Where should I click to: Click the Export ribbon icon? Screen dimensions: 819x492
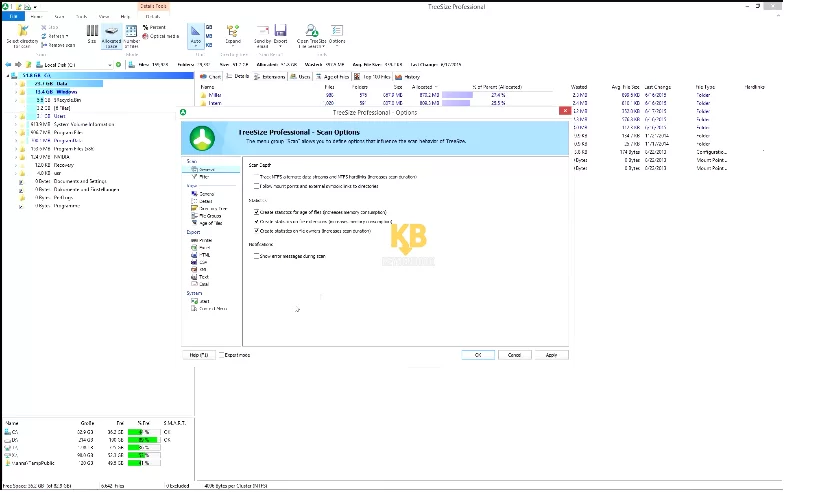(280, 34)
